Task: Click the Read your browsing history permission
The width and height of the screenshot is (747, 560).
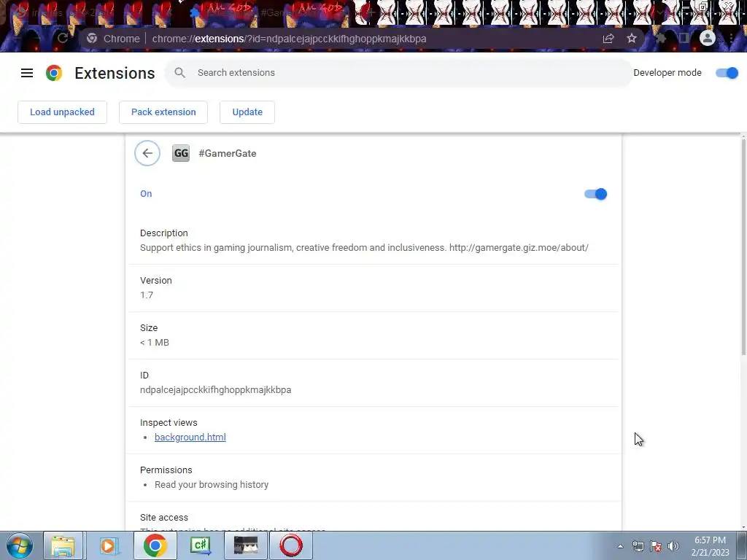Action: coord(212,485)
